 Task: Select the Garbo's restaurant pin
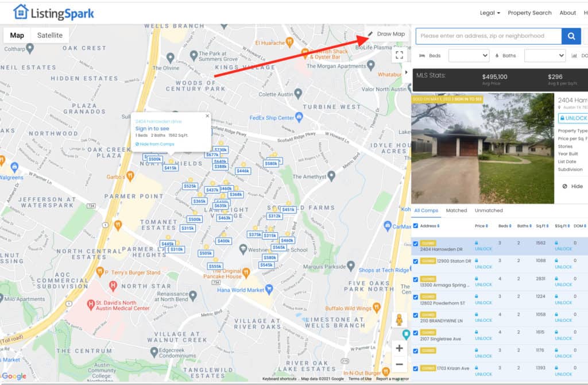click(130, 176)
